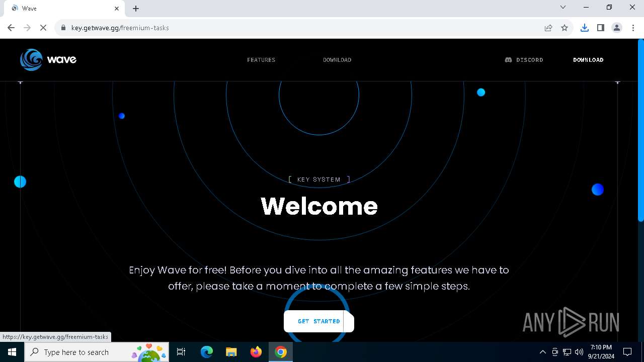Open the center Download nav link
The image size is (644, 362).
point(337,60)
